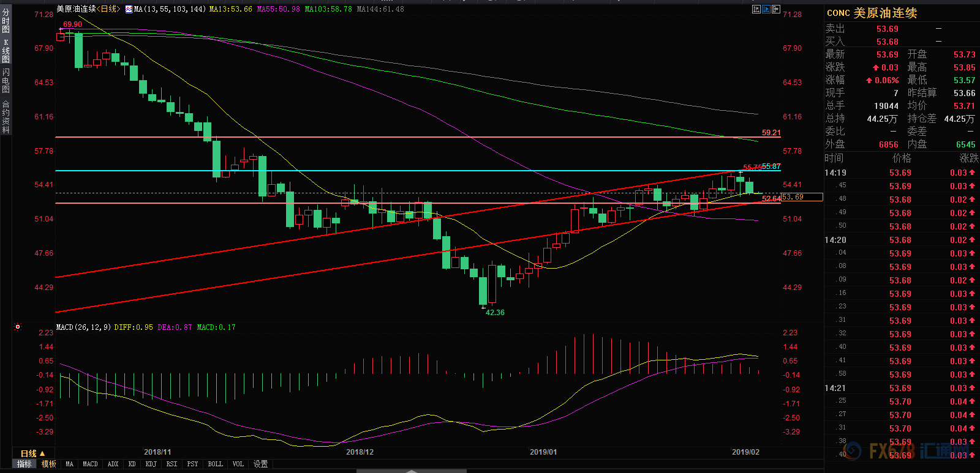The width and height of the screenshot is (980, 473).
Task: Select the VOL indicator button
Action: tap(238, 464)
